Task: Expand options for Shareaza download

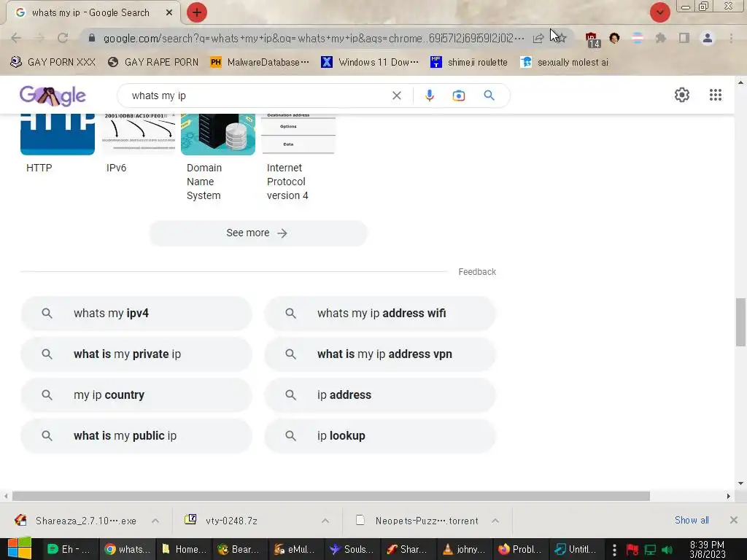Action: tap(155, 521)
